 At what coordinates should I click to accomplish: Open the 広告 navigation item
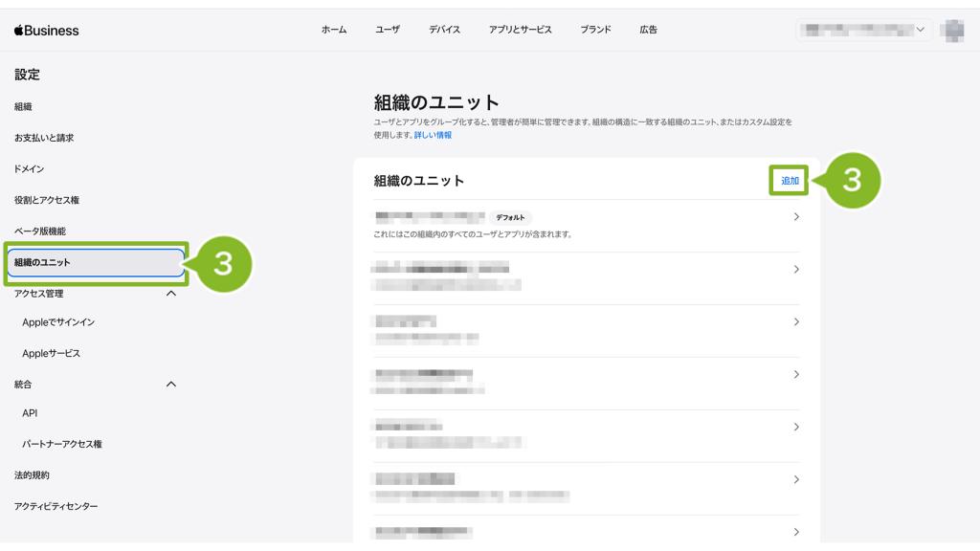coord(648,30)
